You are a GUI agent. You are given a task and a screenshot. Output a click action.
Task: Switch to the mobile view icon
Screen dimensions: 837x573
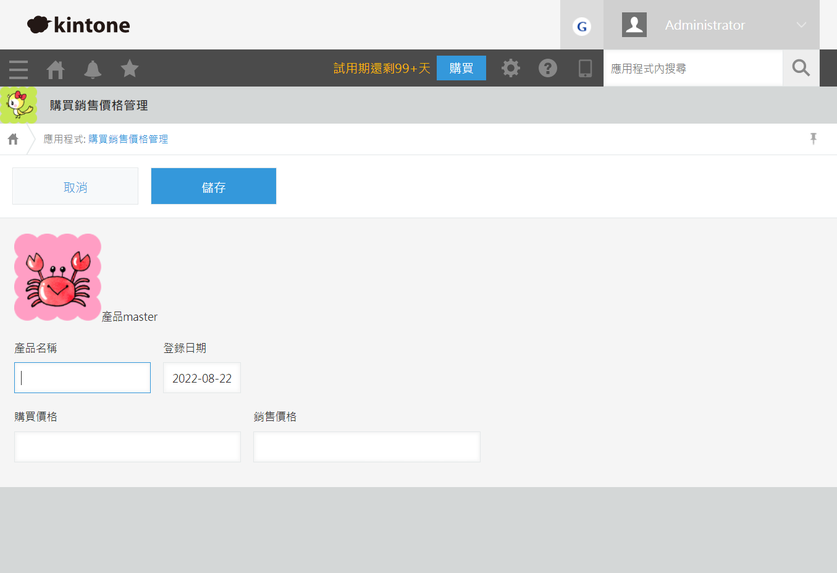point(585,68)
